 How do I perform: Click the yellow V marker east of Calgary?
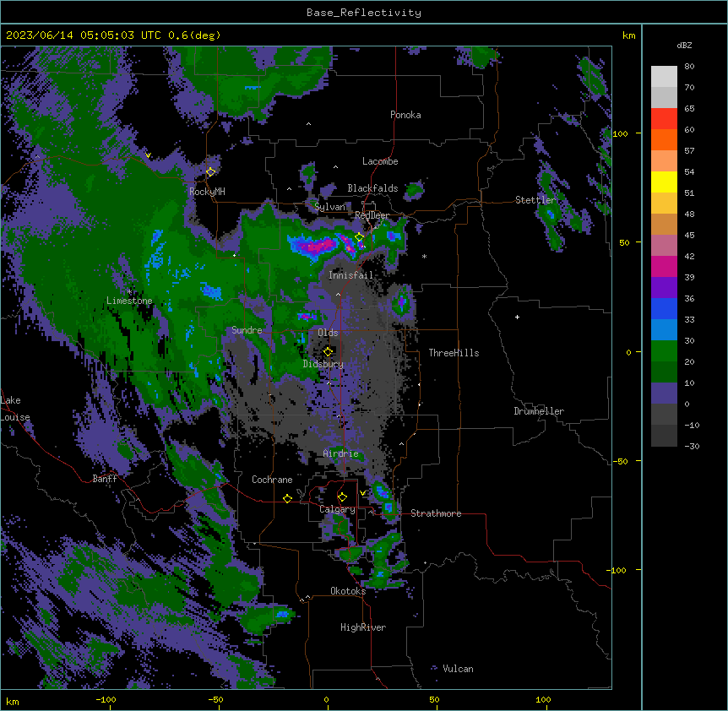(x=362, y=493)
